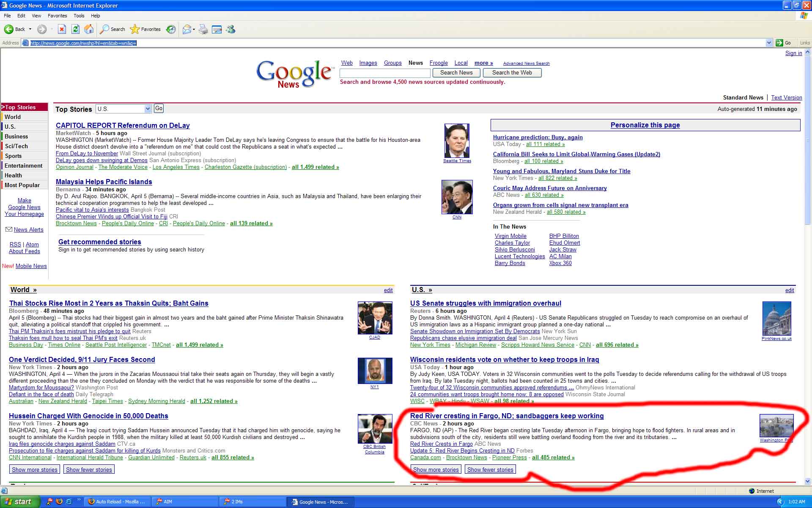The height and width of the screenshot is (508, 812).
Task: Click the News Alerts envelope icon
Action: pyautogui.click(x=8, y=229)
